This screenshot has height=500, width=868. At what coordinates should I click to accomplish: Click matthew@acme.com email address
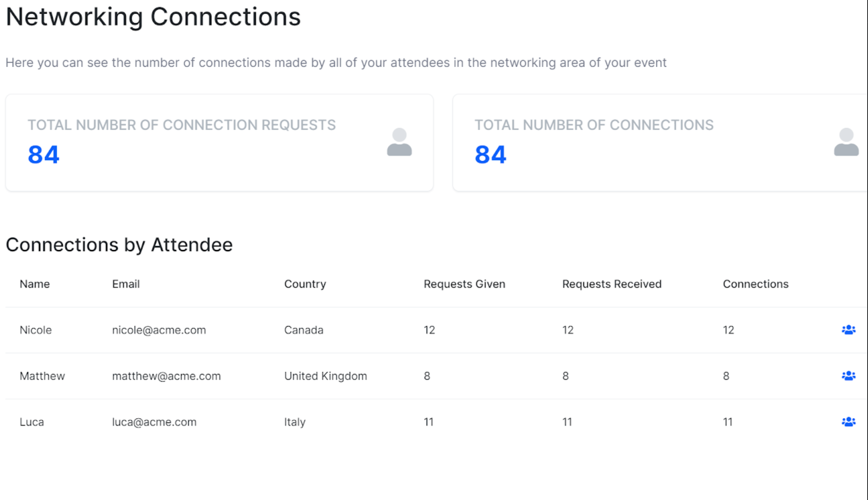point(166,376)
